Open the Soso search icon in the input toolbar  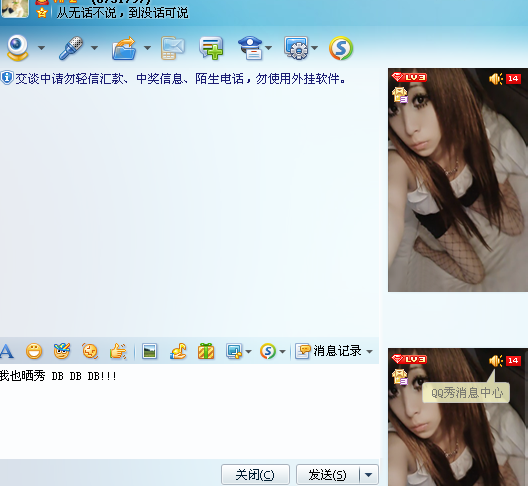coord(268,351)
